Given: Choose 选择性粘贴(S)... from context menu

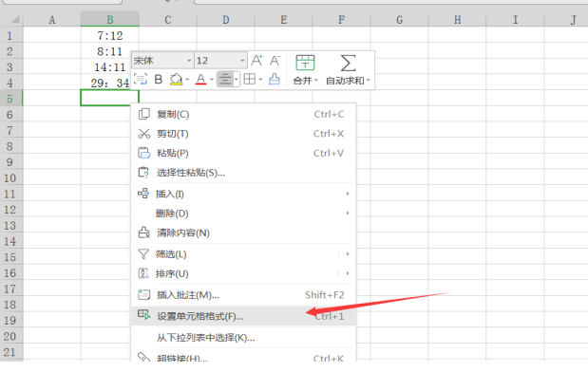Looking at the screenshot, I should [243, 173].
